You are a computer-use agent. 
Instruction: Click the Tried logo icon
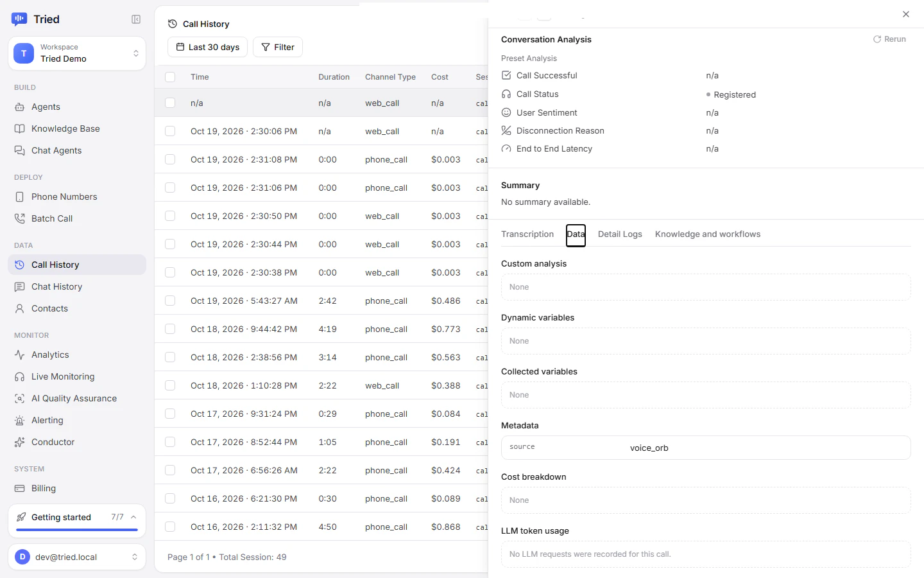coord(19,19)
